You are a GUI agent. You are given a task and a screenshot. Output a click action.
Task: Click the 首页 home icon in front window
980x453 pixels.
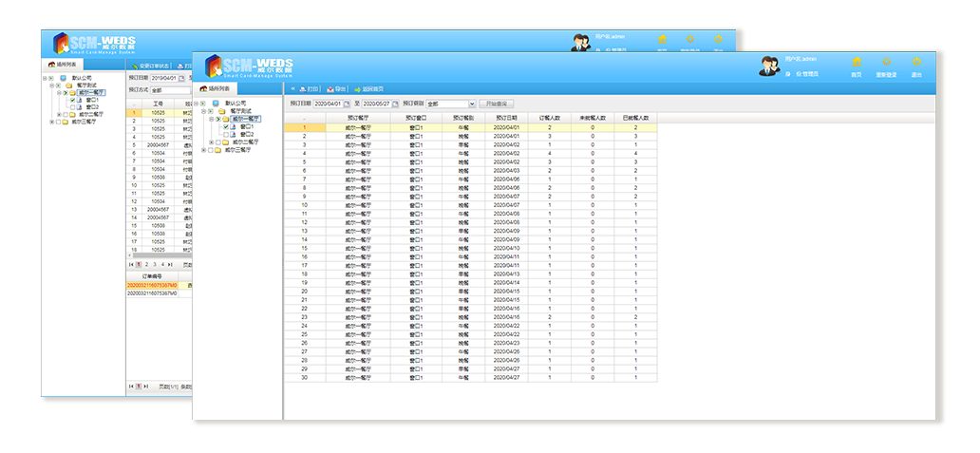(x=856, y=63)
